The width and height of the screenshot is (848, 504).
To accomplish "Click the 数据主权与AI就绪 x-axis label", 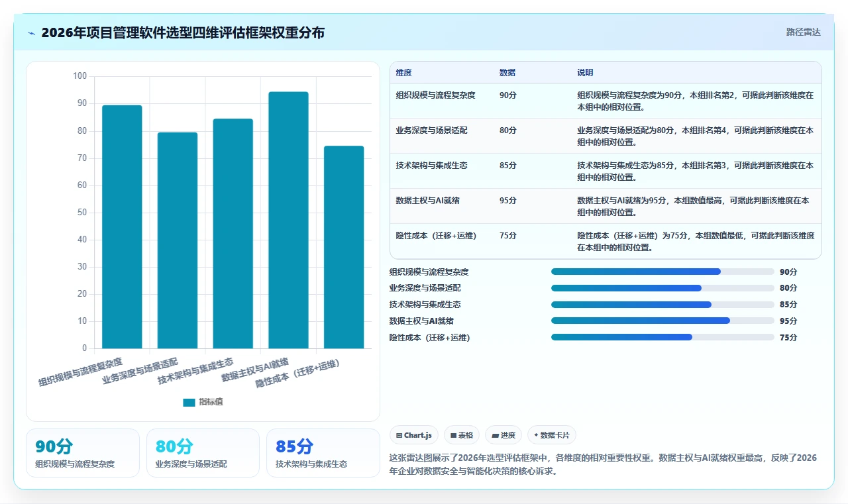I will point(256,371).
